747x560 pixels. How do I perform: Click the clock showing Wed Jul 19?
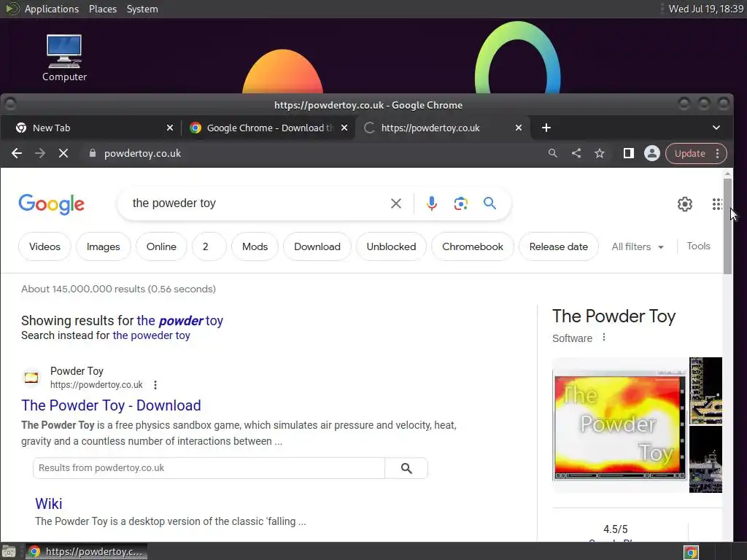point(706,9)
